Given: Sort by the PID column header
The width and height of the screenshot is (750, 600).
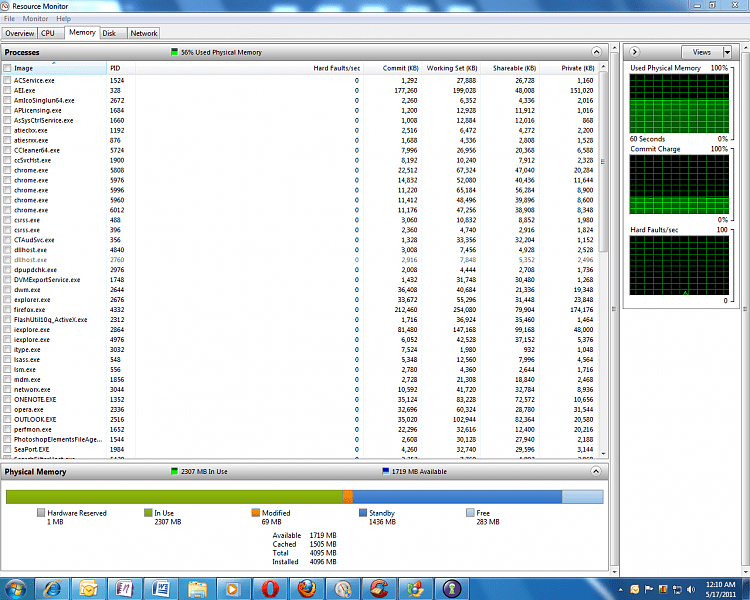Looking at the screenshot, I should [121, 68].
